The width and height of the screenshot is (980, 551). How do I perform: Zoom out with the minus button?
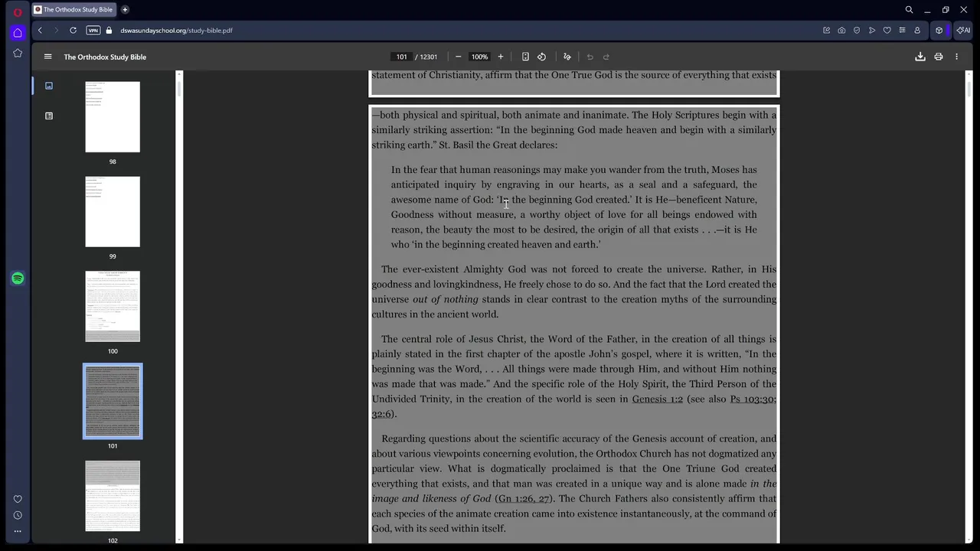(458, 57)
